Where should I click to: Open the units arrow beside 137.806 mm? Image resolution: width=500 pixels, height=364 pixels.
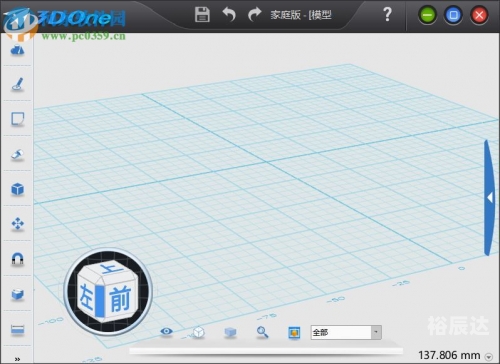click(x=489, y=357)
